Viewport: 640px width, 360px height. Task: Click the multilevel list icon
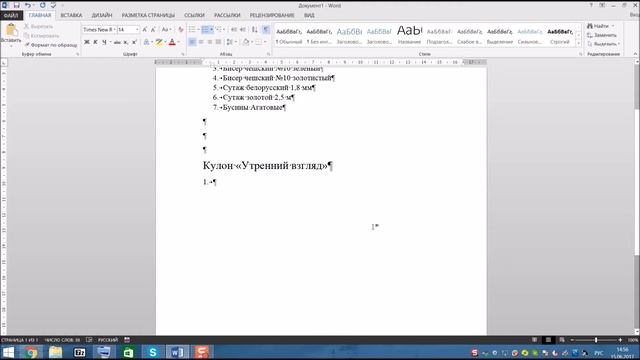(219, 29)
